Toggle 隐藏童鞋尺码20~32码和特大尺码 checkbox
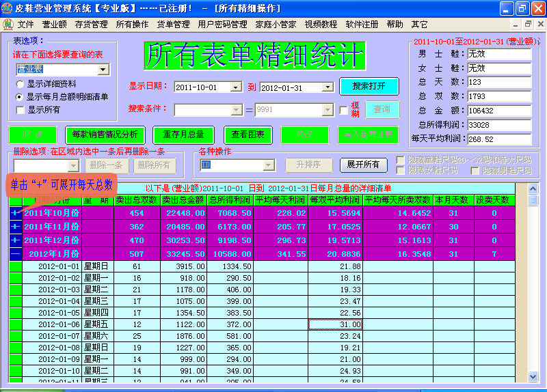The height and width of the screenshot is (392, 547). coord(401,160)
